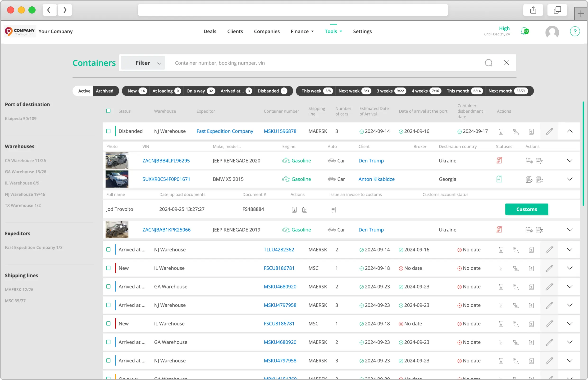588x380 pixels.
Task: Edit container TLLU4282362 with pencil icon
Action: pos(549,250)
